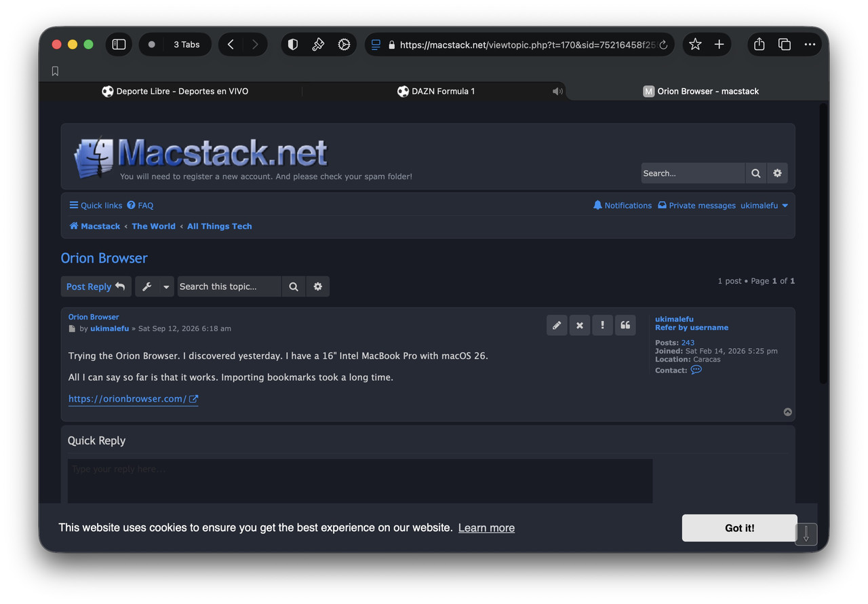
Task: Open All Things Tech breadcrumb
Action: (219, 226)
